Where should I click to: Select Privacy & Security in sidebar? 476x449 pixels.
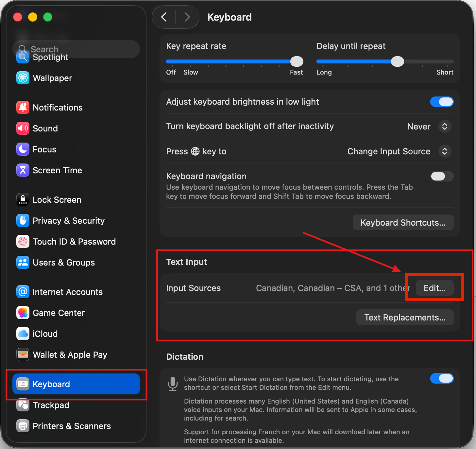point(69,221)
